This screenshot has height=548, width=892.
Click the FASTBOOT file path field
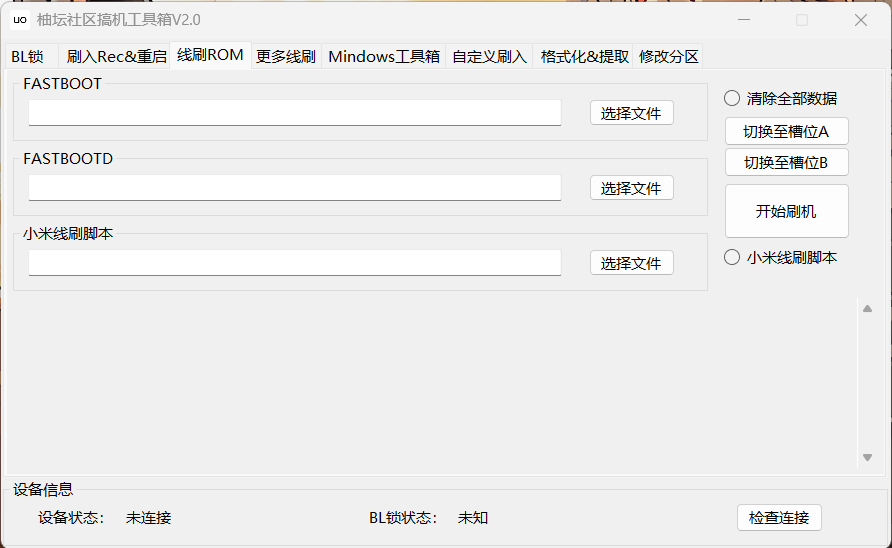click(x=295, y=113)
